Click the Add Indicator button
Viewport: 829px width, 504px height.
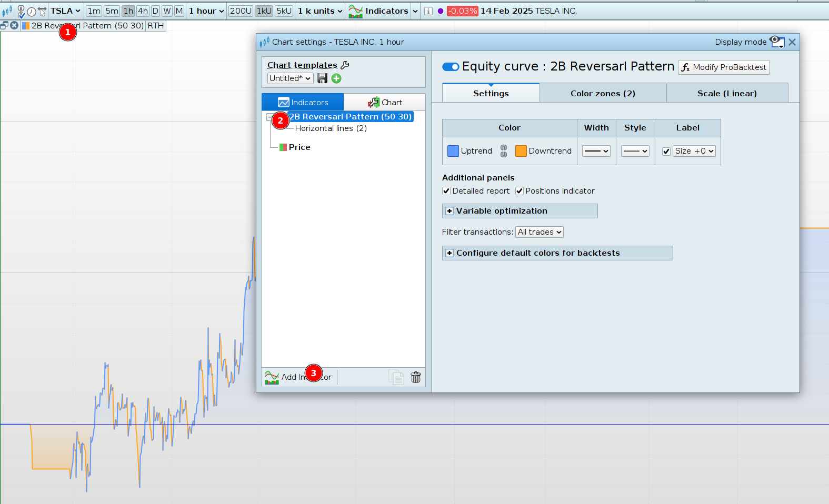pos(299,377)
